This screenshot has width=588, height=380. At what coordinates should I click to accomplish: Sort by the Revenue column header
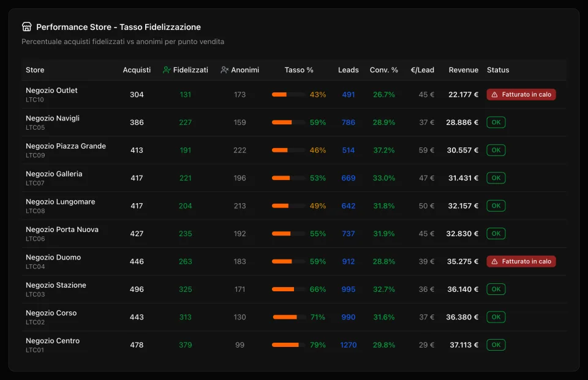coord(464,70)
